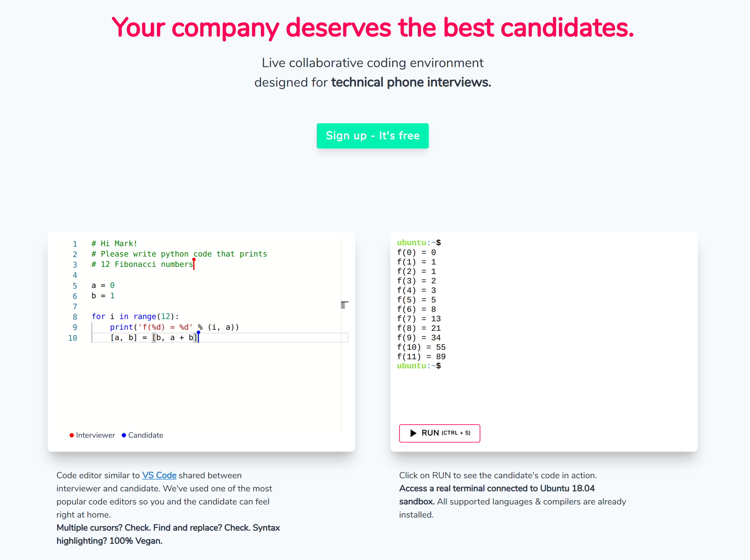This screenshot has height=560, width=750.
Task: Click the red interviewer cursor on line 3
Action: click(194, 264)
